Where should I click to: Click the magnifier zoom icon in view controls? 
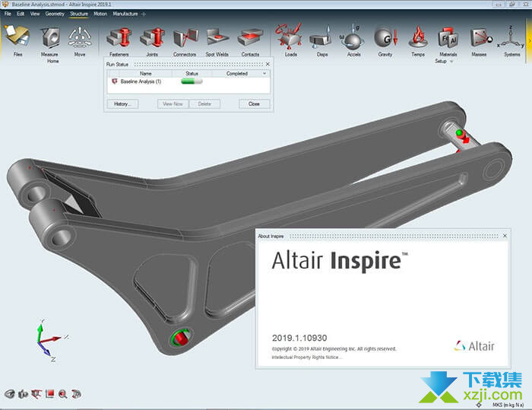point(63,394)
